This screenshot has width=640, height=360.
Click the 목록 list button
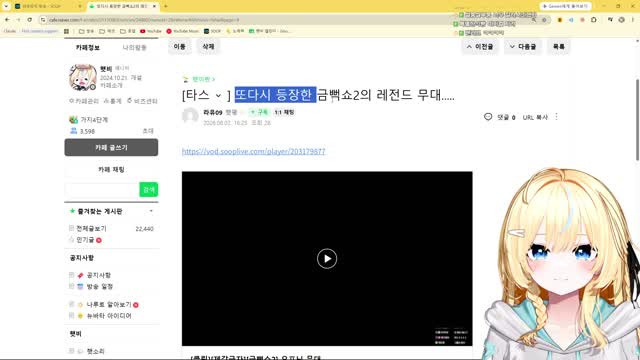point(559,47)
